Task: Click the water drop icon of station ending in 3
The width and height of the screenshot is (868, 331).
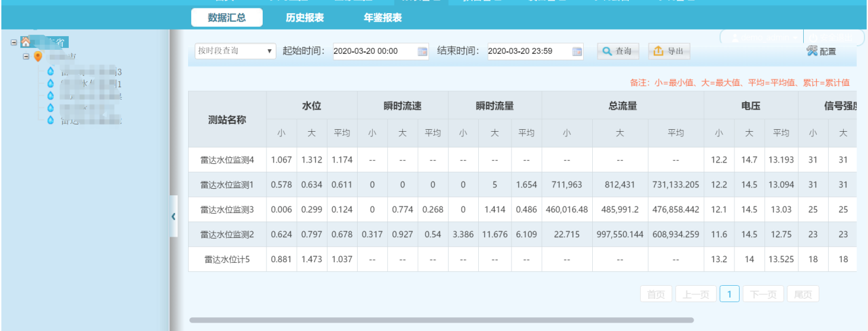Action: tap(50, 71)
